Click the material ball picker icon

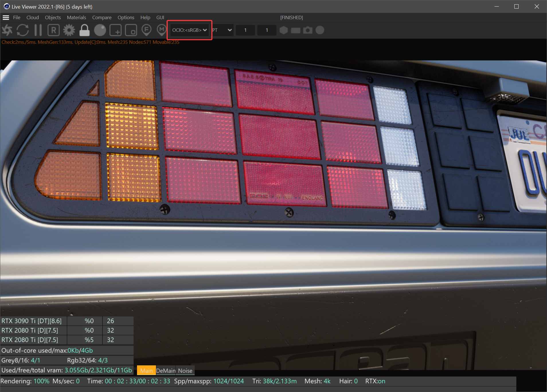[99, 30]
